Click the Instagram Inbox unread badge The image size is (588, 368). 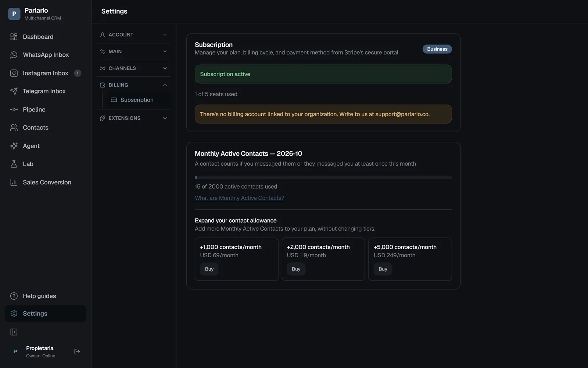[78, 73]
